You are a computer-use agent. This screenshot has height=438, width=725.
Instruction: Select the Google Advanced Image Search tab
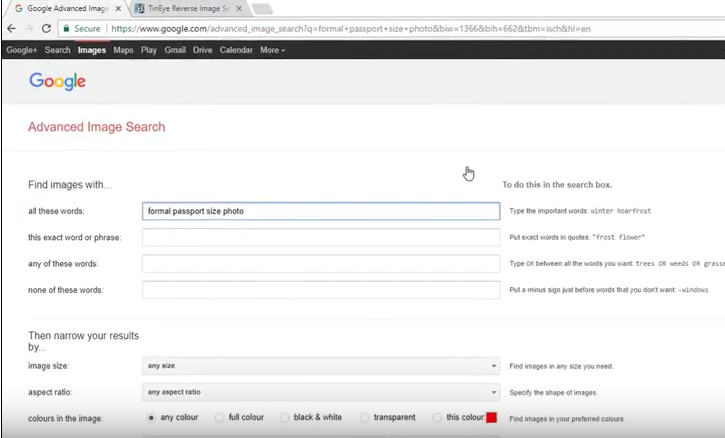point(67,8)
